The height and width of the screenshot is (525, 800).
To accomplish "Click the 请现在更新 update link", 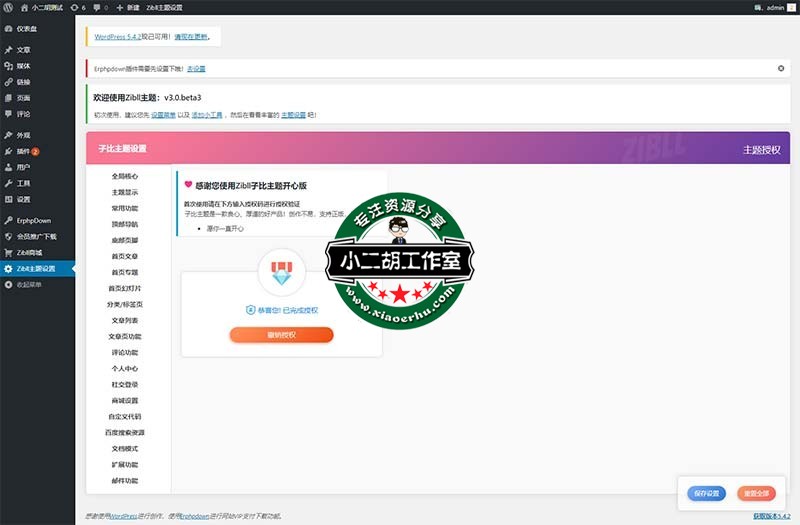I will point(192,37).
